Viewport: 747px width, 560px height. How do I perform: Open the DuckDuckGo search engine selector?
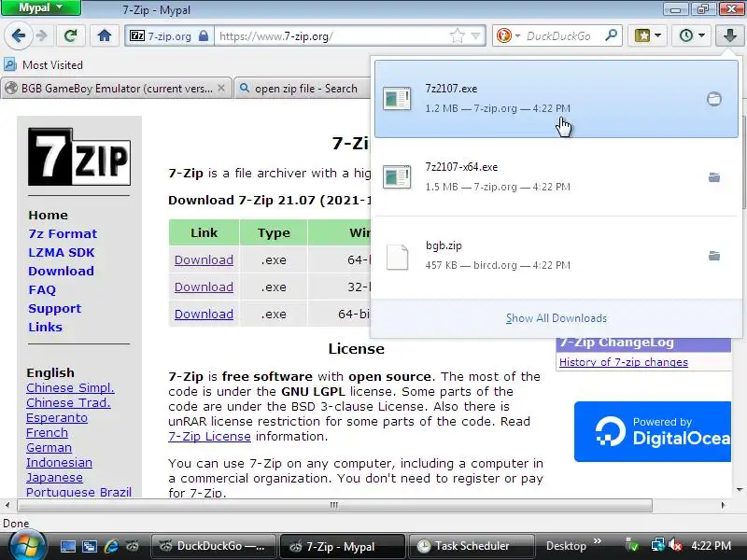(508, 35)
